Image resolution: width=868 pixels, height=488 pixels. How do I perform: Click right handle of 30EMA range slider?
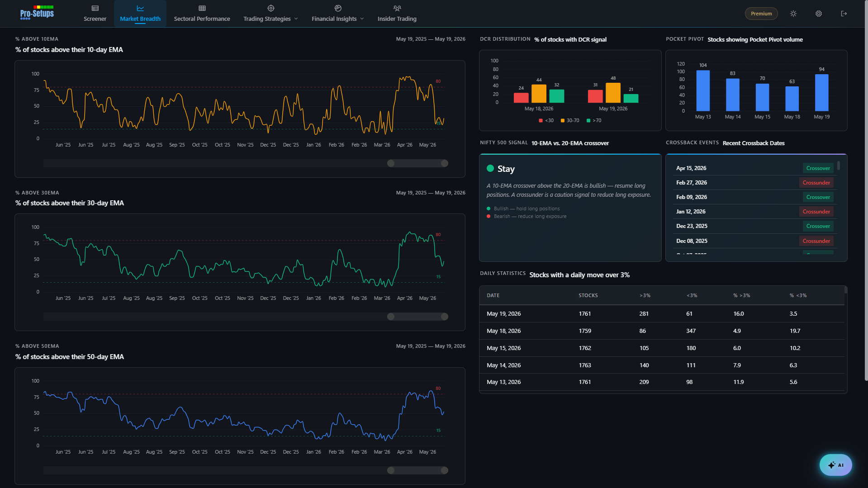[x=445, y=317]
